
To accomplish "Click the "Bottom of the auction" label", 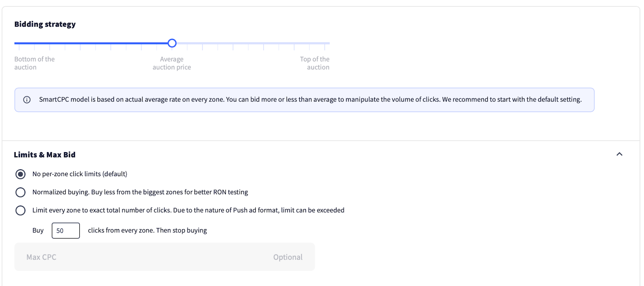I will [34, 63].
